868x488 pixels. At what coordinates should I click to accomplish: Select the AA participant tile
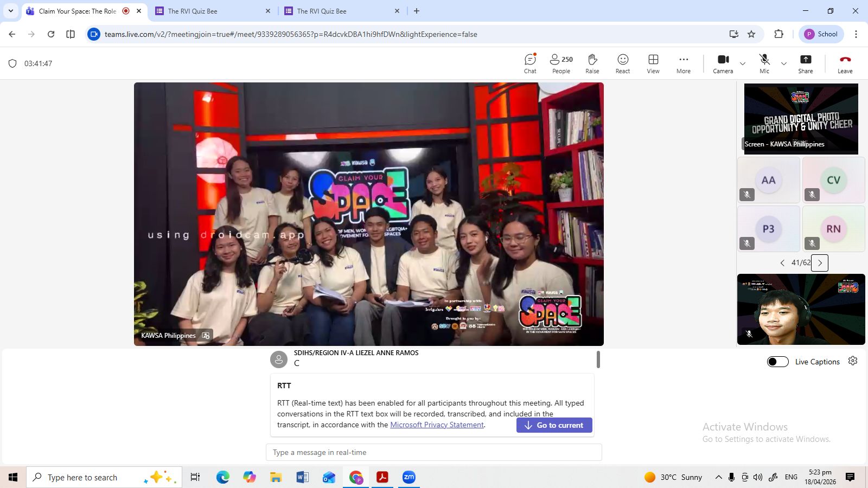768,180
